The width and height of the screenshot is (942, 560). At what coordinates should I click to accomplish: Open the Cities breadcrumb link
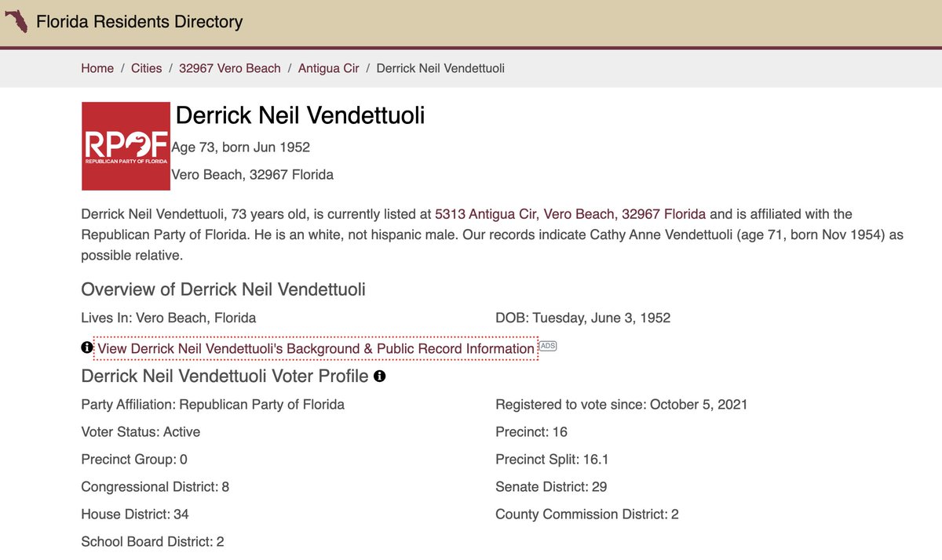[146, 68]
